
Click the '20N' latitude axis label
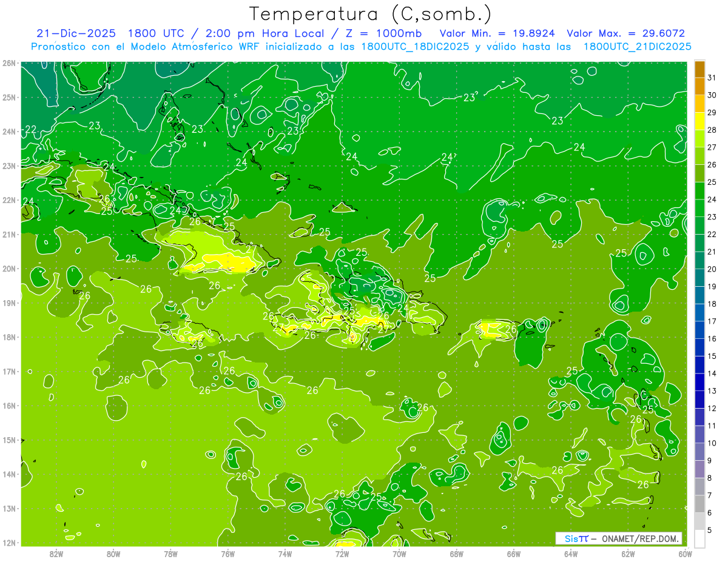9,268
